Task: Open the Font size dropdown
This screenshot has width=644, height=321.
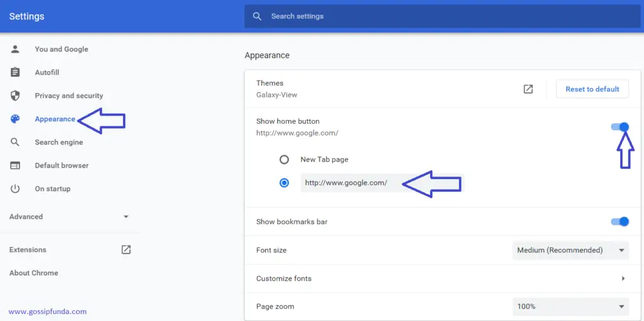Action: (x=570, y=250)
